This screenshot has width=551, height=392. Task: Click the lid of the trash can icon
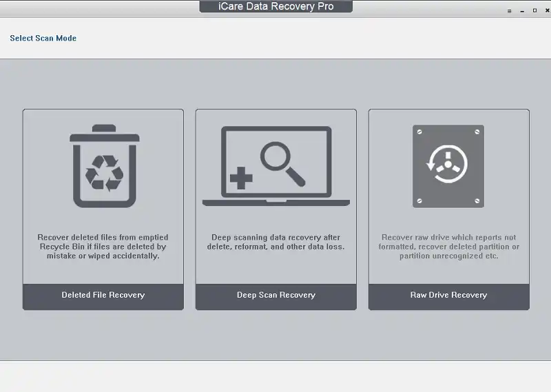103,135
